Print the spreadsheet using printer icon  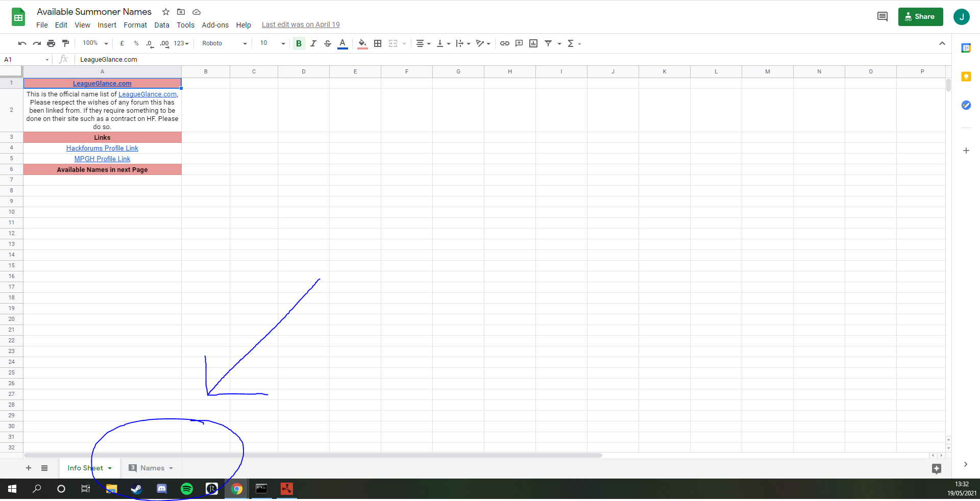coord(51,43)
